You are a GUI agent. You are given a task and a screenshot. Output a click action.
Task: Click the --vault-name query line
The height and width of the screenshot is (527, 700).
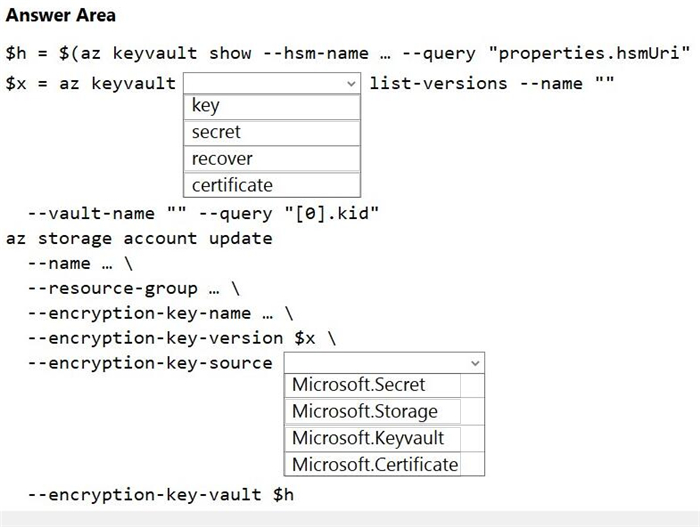click(x=203, y=213)
